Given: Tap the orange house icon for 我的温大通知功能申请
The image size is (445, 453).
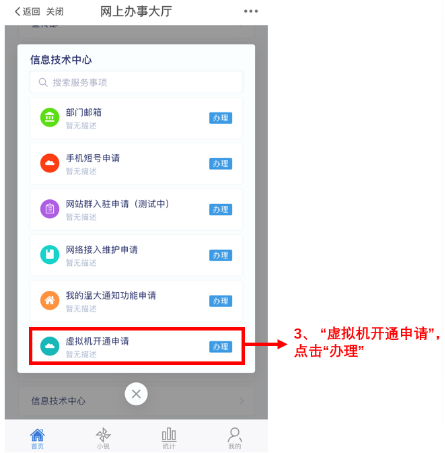Looking at the screenshot, I should (50, 300).
